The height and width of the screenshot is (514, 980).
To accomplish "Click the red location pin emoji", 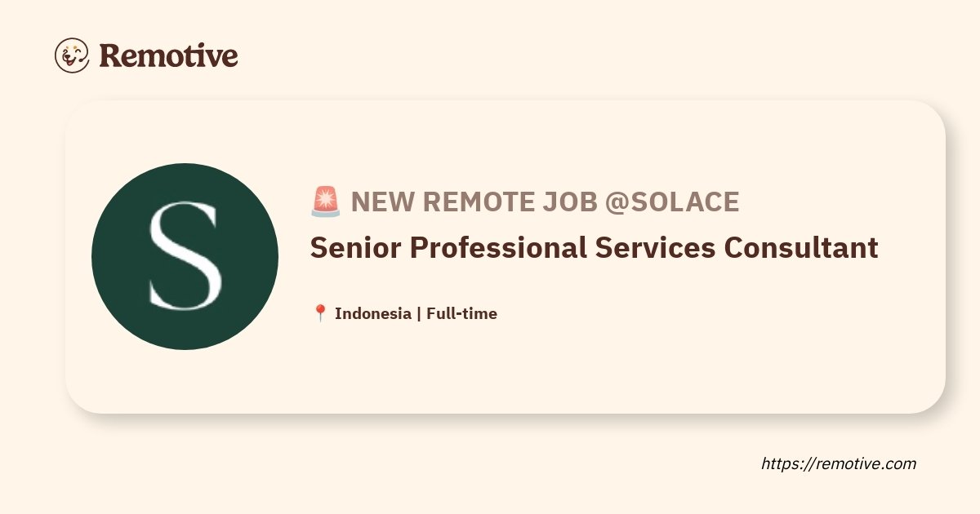I will [320, 313].
